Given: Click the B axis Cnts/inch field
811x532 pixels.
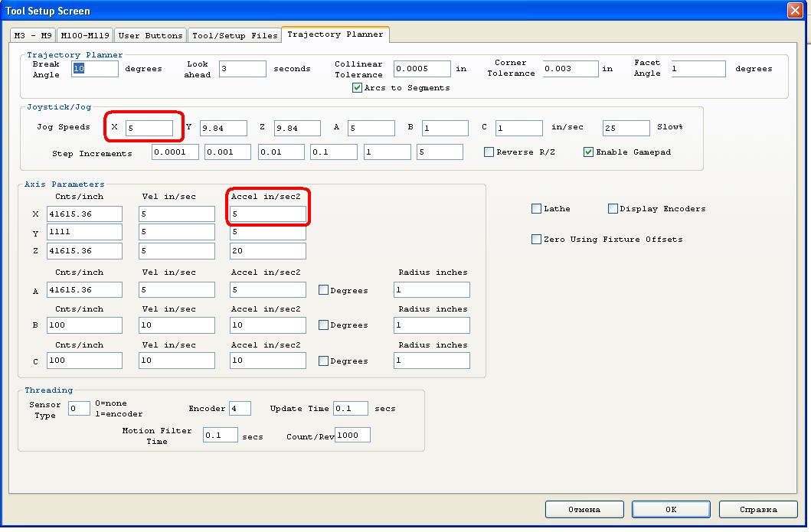Looking at the screenshot, I should pos(85,325).
